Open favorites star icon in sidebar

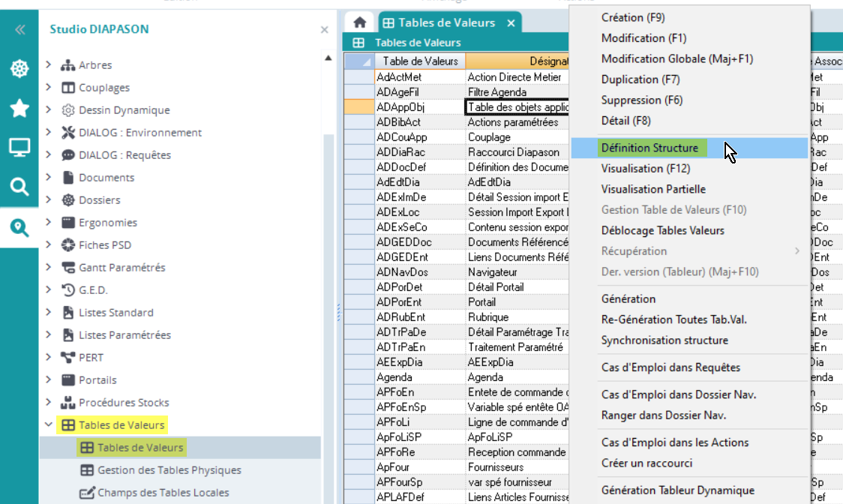click(x=19, y=109)
